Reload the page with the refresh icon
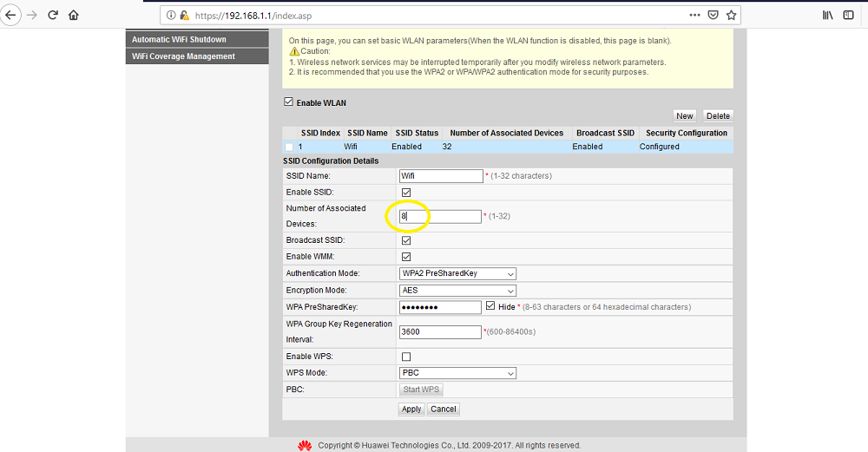This screenshot has height=452, width=868. point(53,15)
